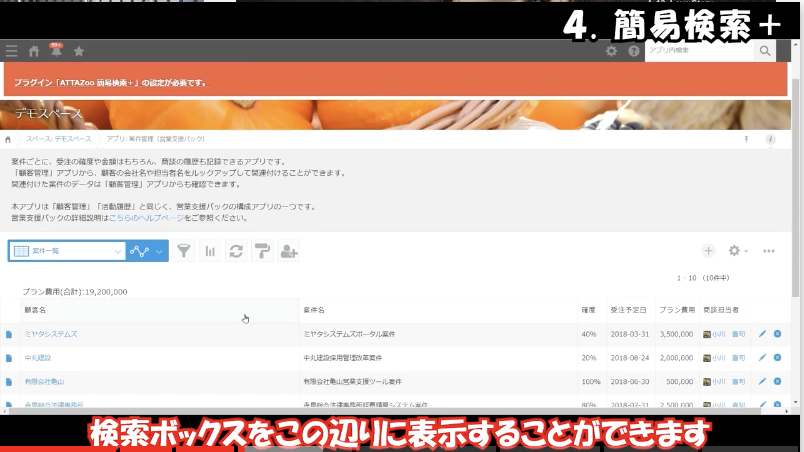Open the notifications bell
This screenshot has height=452, width=804.
56,51
